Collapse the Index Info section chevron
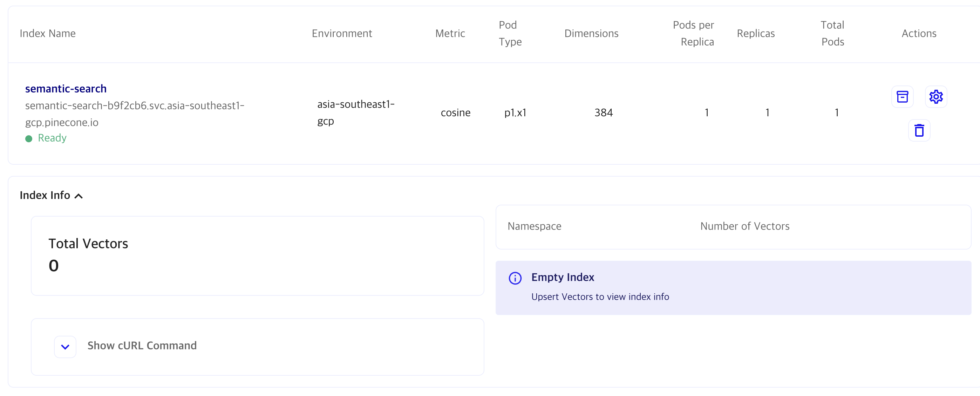 click(79, 196)
